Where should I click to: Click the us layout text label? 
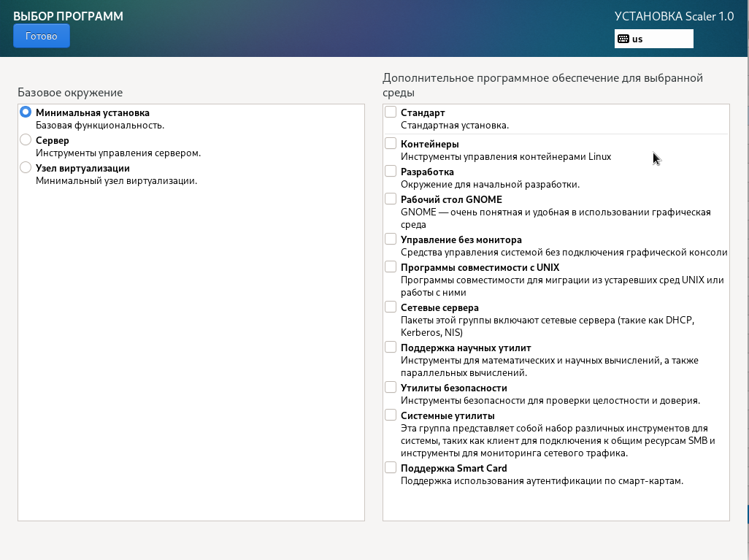pos(639,39)
